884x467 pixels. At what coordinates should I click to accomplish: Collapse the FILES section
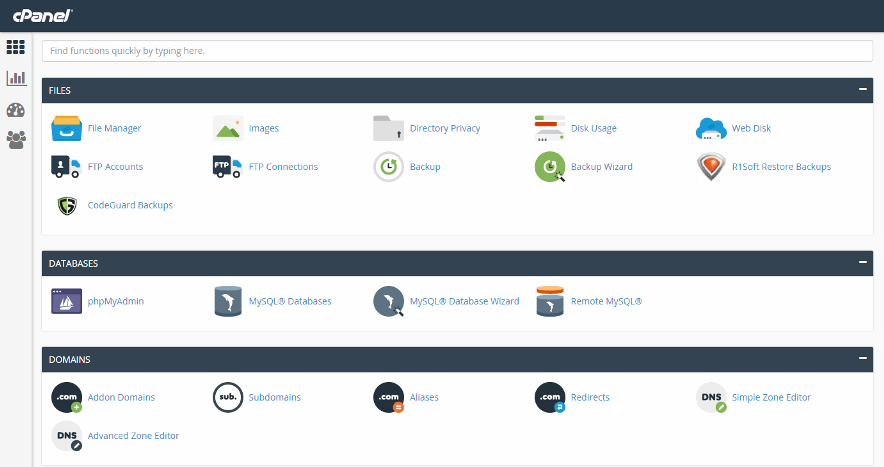(x=863, y=89)
